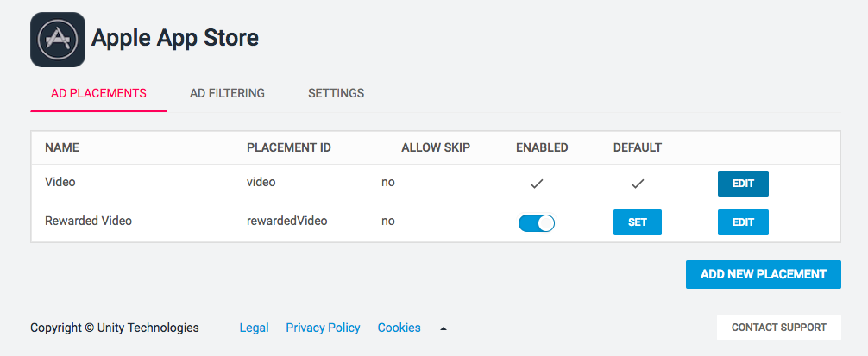Click Add New Placement button
Image resolution: width=868 pixels, height=356 pixels.
tap(763, 274)
